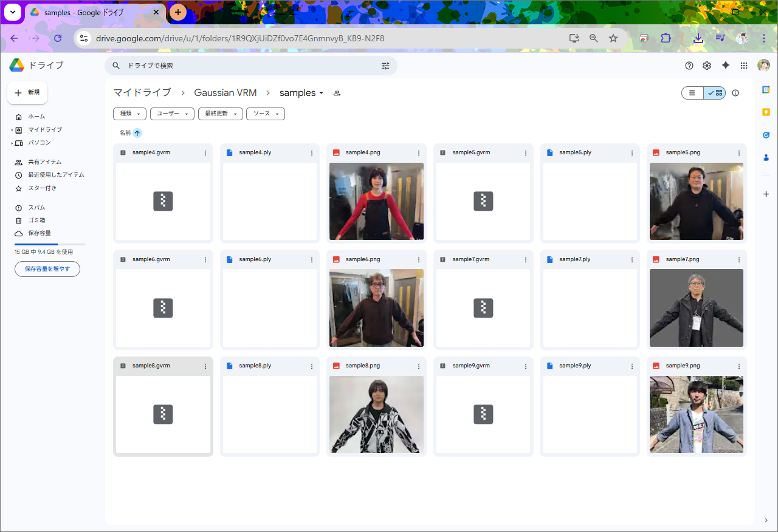This screenshot has width=778, height=532.
Task: Open Drive settings gear icon
Action: (707, 66)
